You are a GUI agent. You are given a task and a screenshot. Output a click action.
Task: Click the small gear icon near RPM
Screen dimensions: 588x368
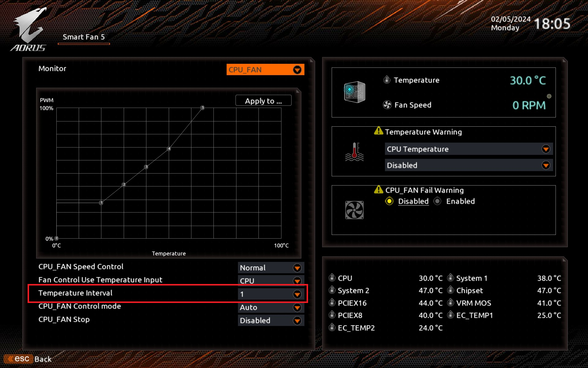click(x=549, y=96)
